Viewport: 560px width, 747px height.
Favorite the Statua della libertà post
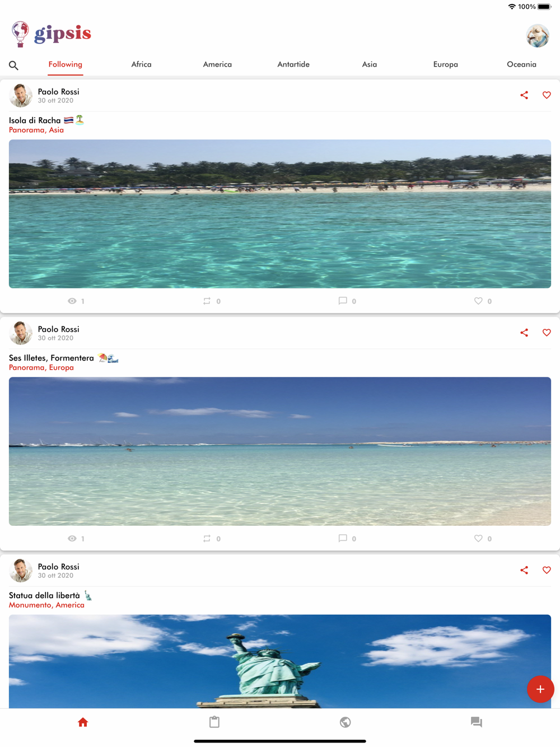coord(547,570)
